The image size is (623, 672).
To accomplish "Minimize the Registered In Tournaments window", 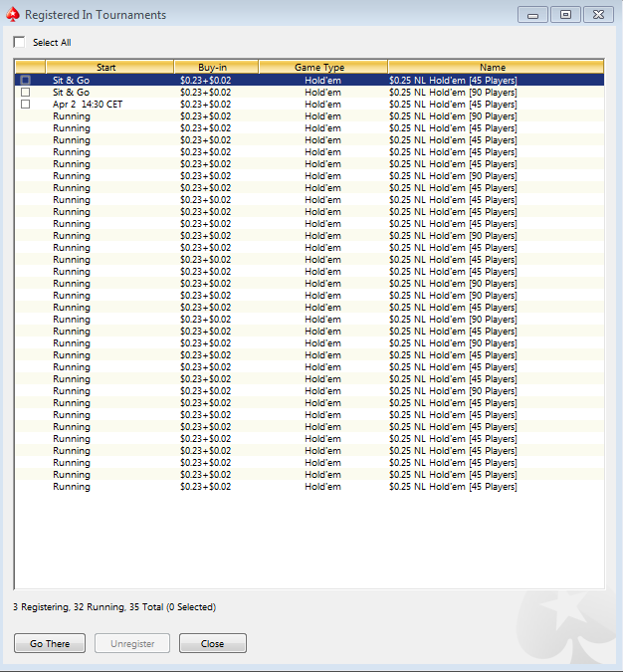I will [x=532, y=15].
